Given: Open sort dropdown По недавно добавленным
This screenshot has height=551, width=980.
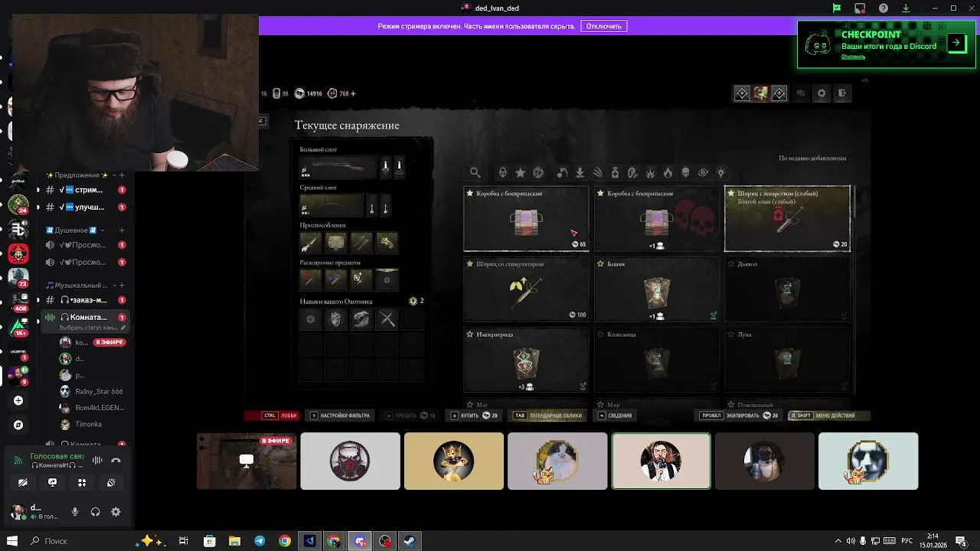Looking at the screenshot, I should (x=812, y=158).
